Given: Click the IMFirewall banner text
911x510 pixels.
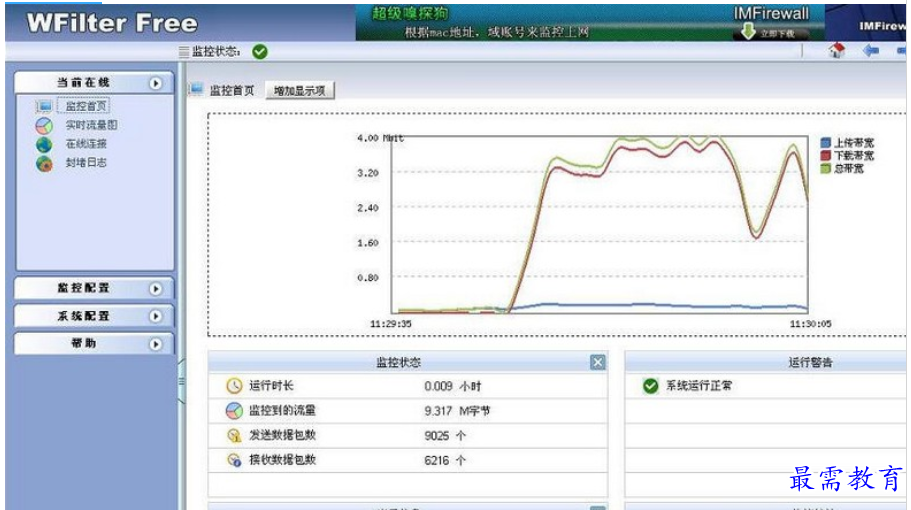Looking at the screenshot, I should pos(771,13).
